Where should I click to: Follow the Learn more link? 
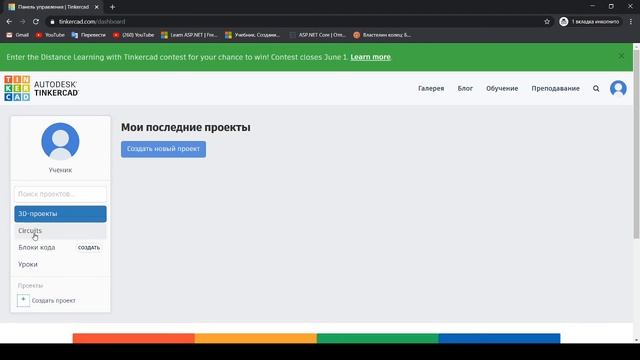point(370,57)
